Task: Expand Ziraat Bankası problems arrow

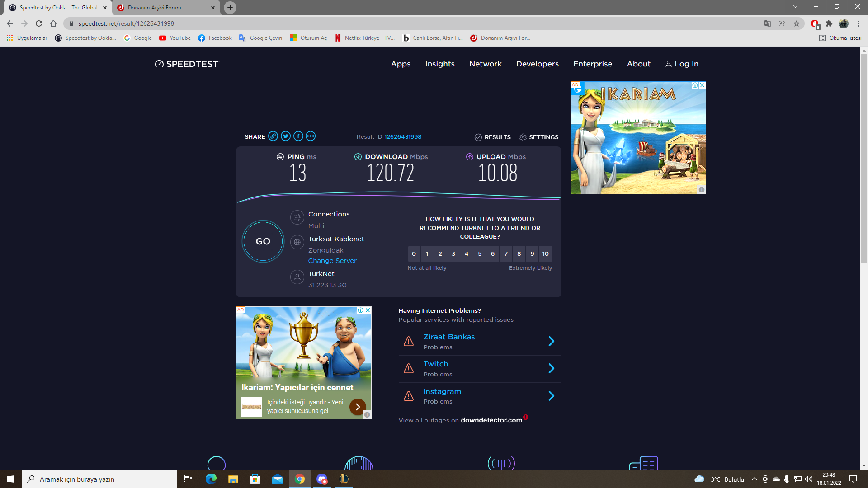Action: (551, 342)
